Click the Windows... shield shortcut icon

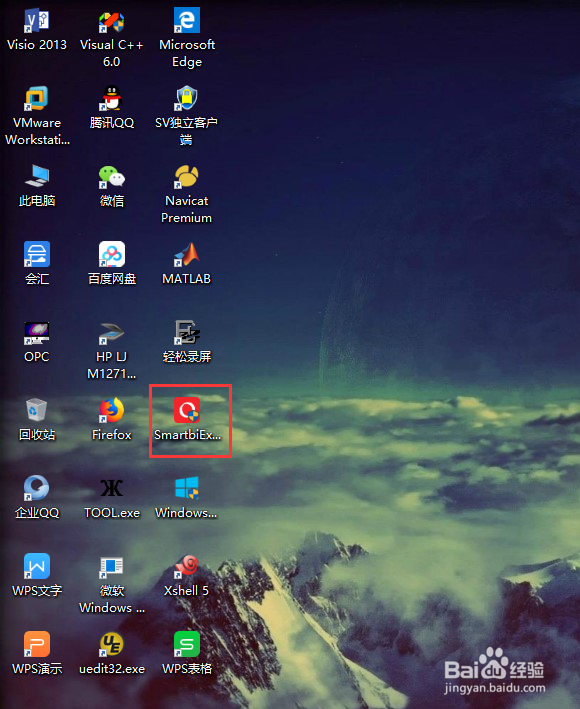click(187, 488)
